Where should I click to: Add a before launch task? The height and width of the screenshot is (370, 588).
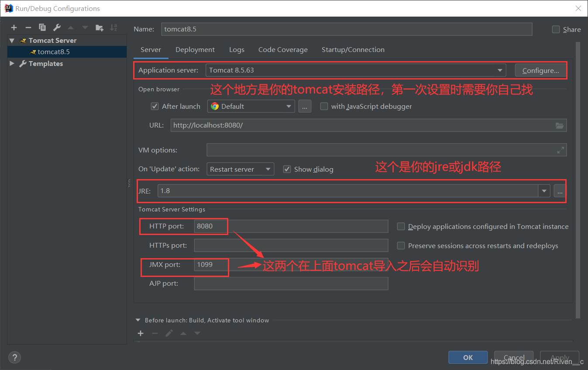141,333
